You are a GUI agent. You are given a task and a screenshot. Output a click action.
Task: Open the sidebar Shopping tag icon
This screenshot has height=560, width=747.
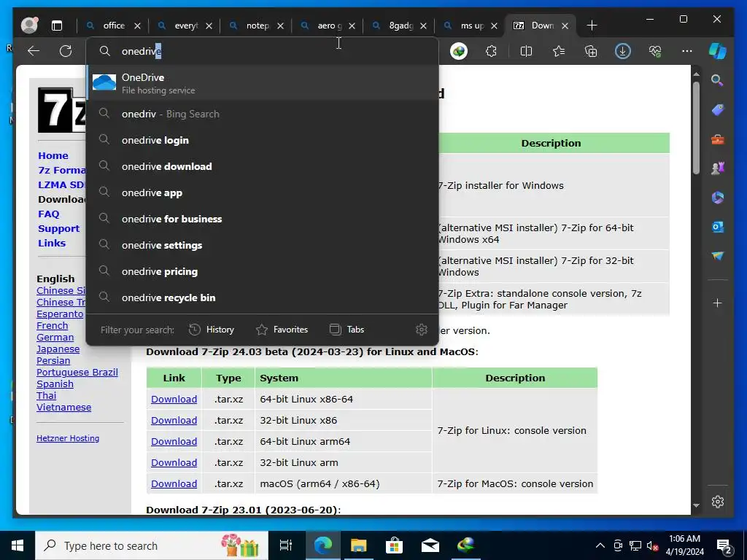click(x=718, y=110)
